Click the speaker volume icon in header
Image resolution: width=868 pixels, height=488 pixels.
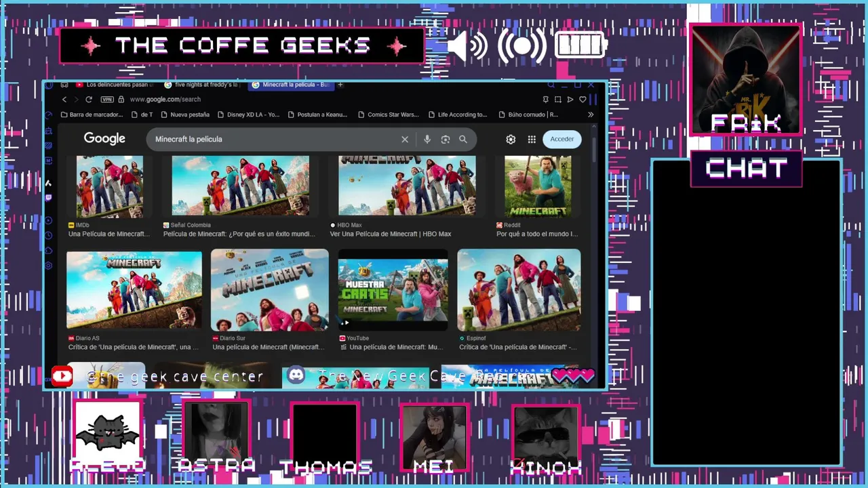pos(468,46)
